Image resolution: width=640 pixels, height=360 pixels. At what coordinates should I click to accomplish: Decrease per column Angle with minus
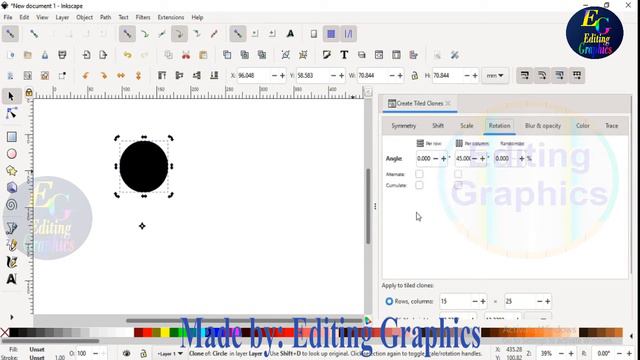click(x=475, y=158)
